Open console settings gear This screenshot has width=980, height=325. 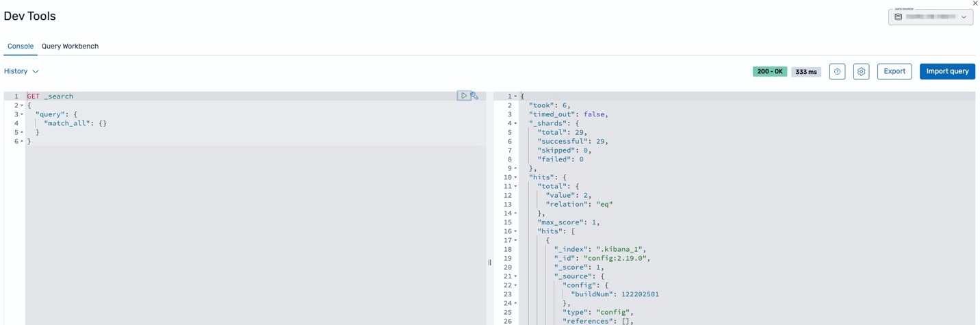click(861, 72)
